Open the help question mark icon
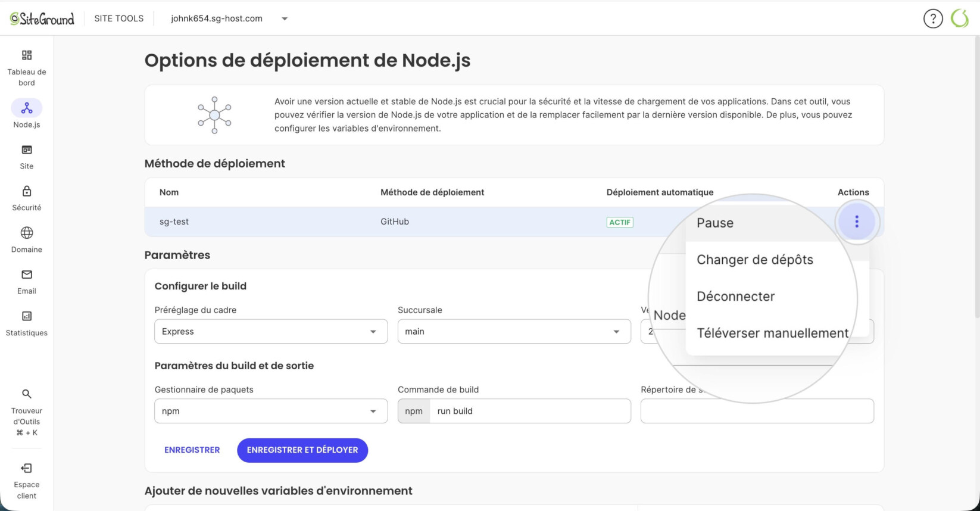980x511 pixels. click(933, 18)
